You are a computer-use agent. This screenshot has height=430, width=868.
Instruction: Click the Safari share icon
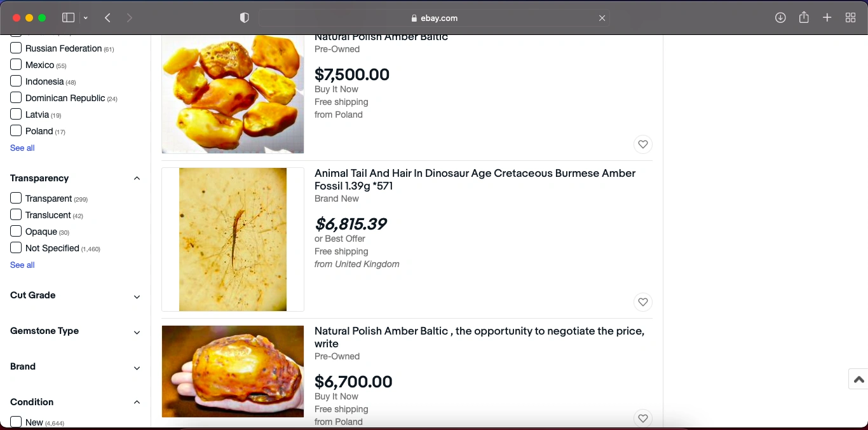click(804, 18)
